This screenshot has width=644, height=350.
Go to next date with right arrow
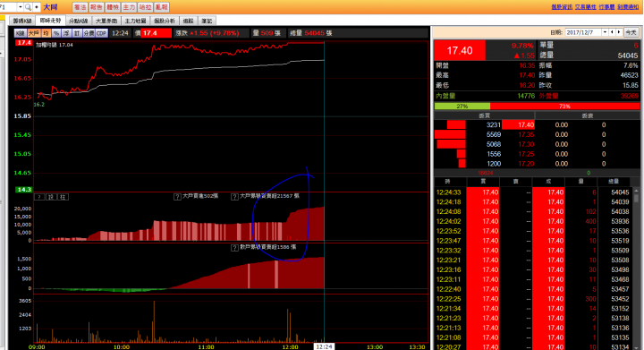(619, 32)
